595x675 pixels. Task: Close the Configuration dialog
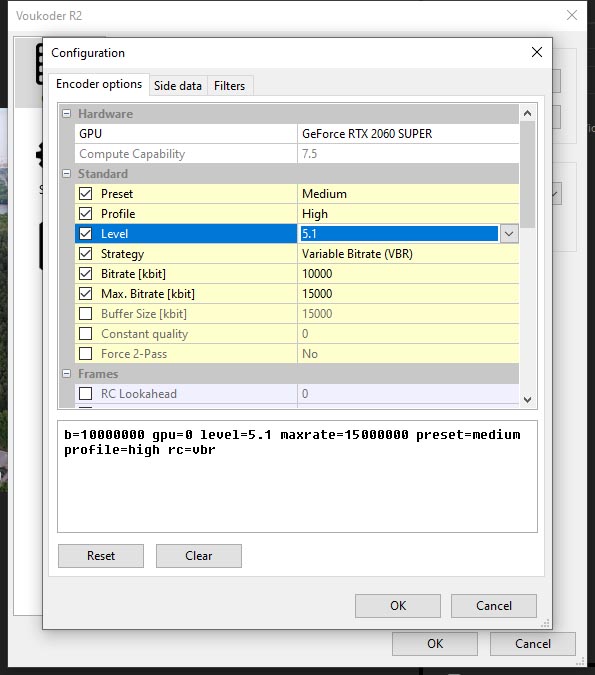point(537,53)
